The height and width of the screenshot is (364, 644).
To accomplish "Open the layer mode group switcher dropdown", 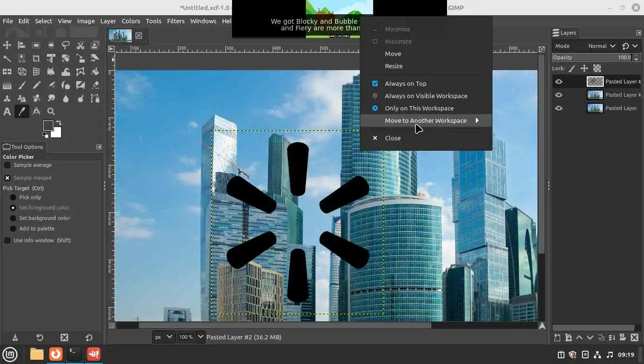I will pos(630,46).
